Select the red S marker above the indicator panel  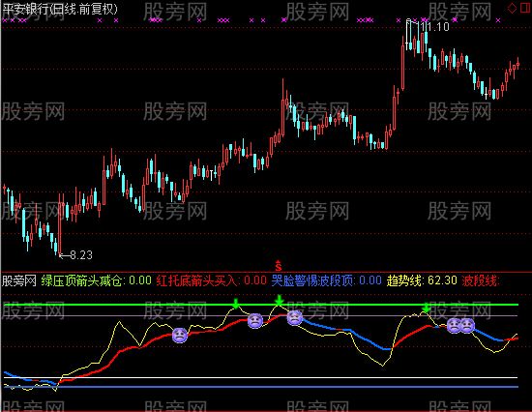pos(279,265)
